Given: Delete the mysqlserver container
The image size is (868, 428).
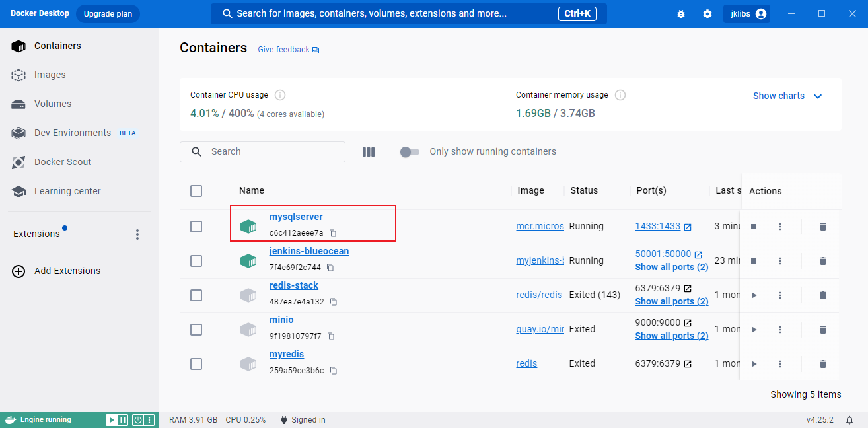Looking at the screenshot, I should 822,227.
